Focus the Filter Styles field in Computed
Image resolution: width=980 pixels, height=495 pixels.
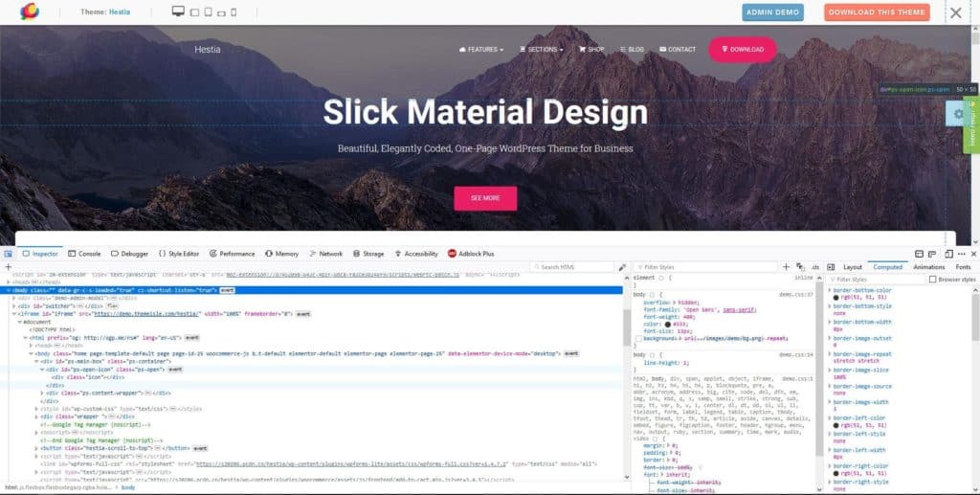pyautogui.click(x=875, y=280)
